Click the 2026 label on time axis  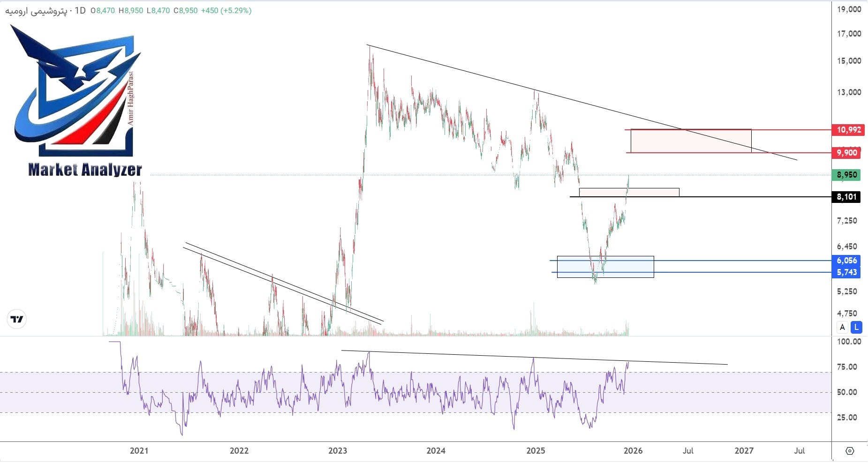(633, 451)
